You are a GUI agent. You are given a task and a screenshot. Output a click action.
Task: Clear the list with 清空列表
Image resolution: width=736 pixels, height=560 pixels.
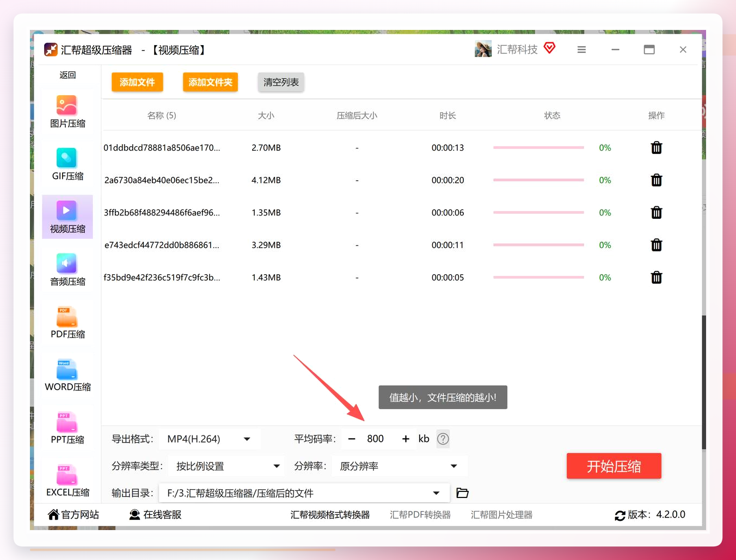281,82
